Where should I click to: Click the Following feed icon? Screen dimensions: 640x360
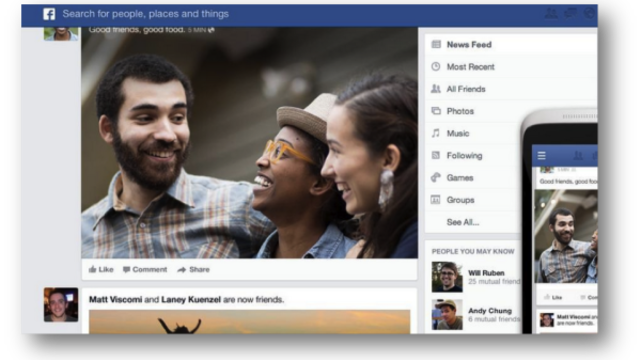pos(436,155)
